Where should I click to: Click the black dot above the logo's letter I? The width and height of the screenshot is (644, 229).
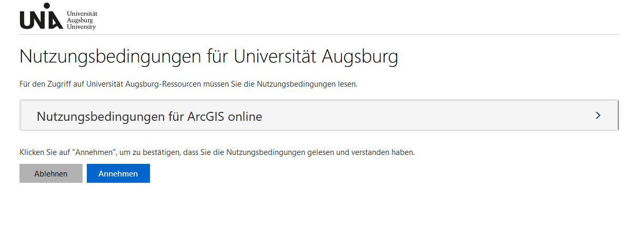click(x=47, y=6)
